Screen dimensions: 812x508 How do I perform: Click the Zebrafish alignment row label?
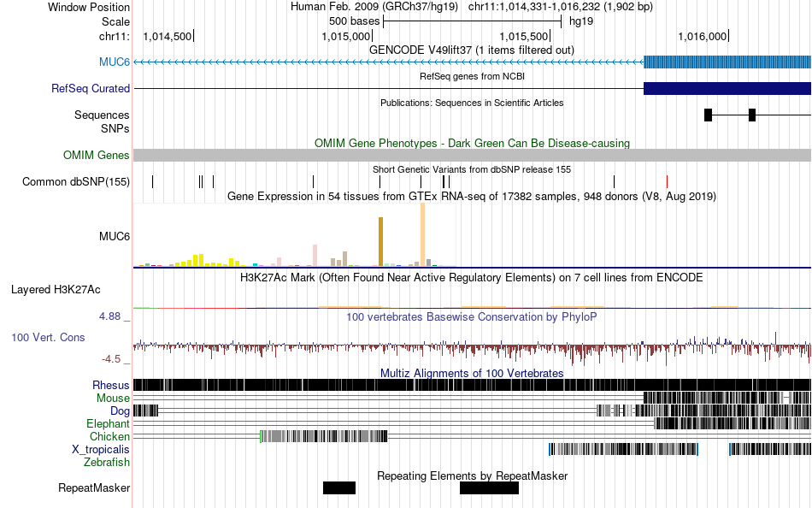[107, 462]
